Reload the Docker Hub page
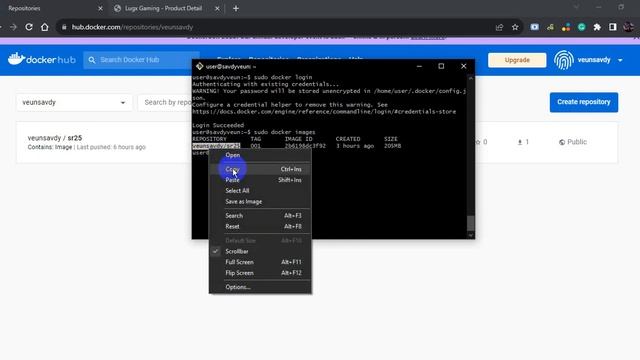 29,27
